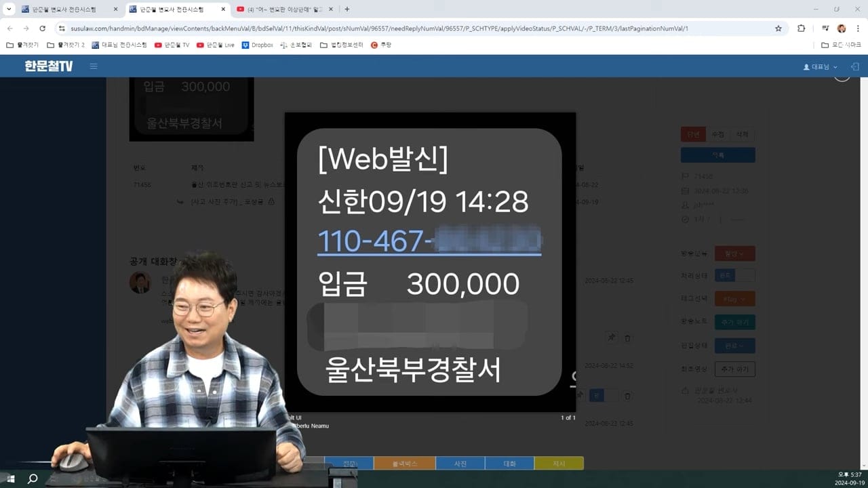868x488 pixels.
Task: Bookmark this page with the star icon
Action: (x=778, y=28)
